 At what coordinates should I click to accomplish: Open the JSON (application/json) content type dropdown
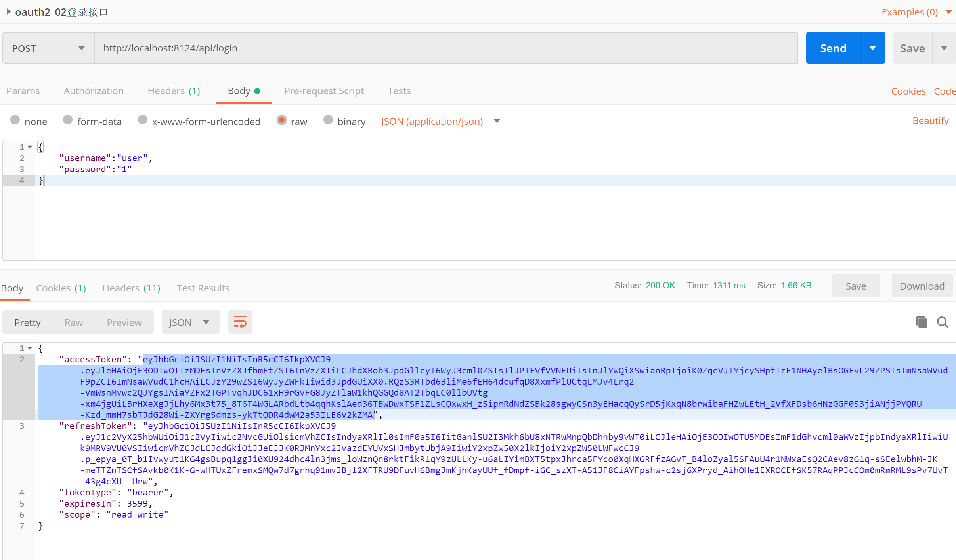(x=440, y=121)
